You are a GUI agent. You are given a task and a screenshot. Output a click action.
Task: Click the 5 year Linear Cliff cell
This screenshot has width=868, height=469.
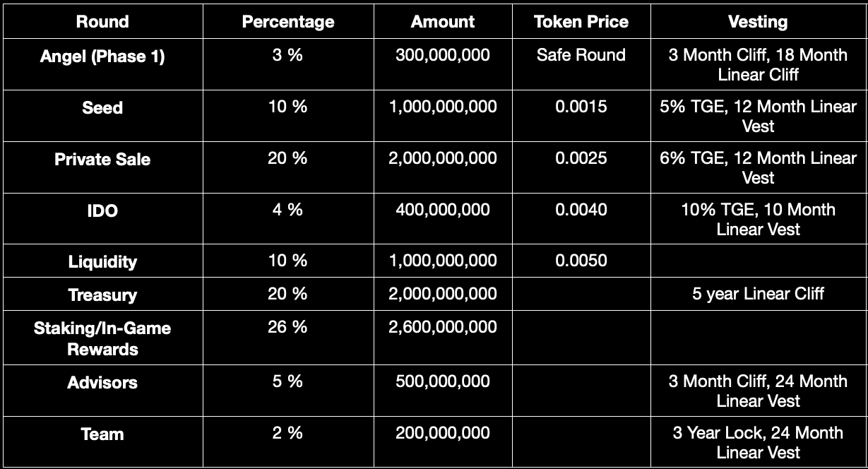pos(758,294)
